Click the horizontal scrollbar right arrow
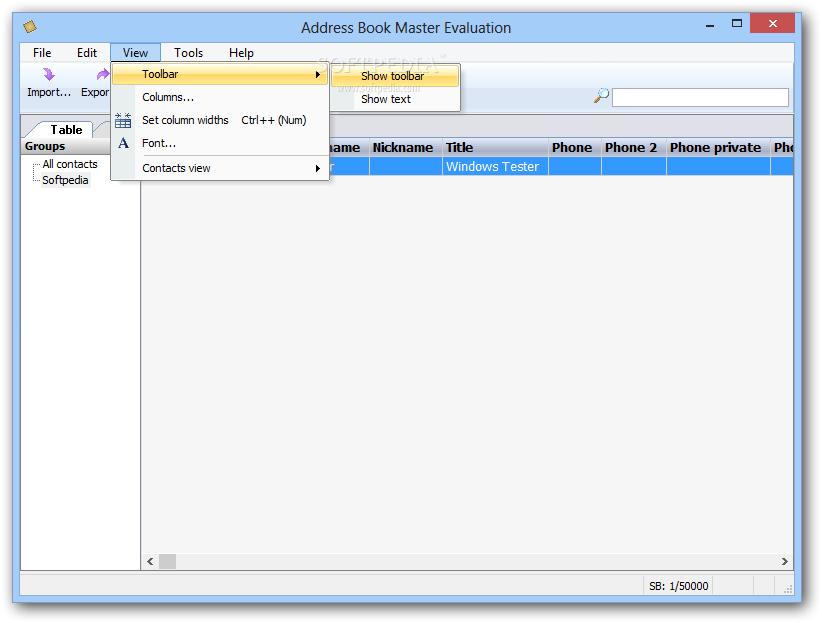Screen dimensions: 822x623 [784, 562]
